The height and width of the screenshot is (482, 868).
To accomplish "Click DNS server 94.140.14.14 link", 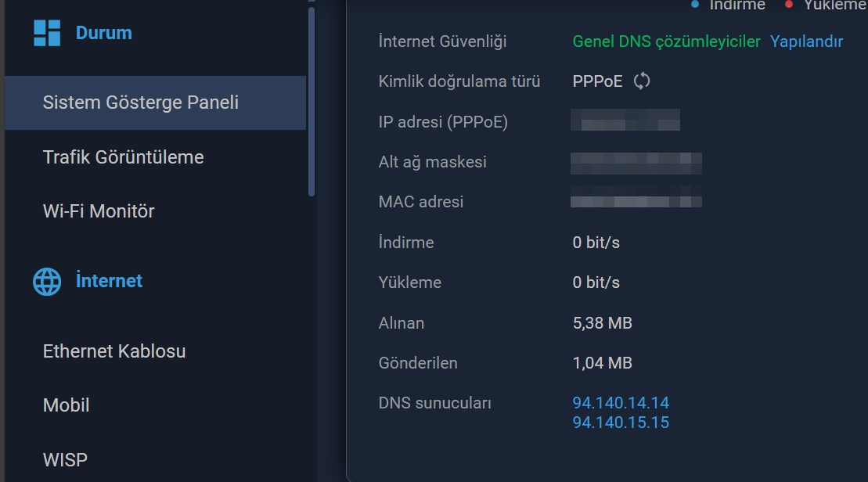I will (x=621, y=403).
